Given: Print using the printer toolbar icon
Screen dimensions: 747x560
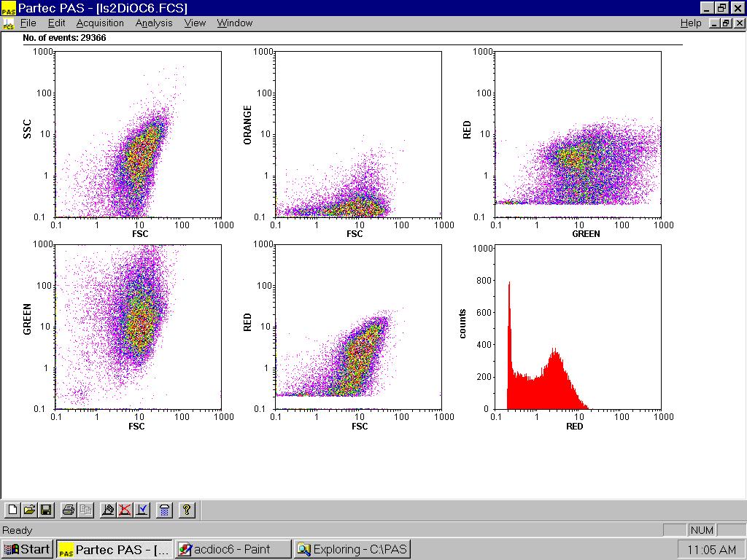Looking at the screenshot, I should coord(69,510).
